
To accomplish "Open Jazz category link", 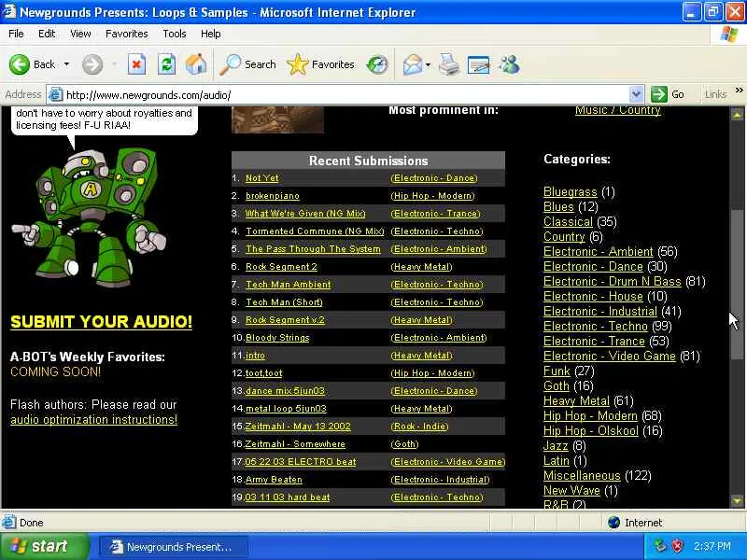I will pos(556,446).
